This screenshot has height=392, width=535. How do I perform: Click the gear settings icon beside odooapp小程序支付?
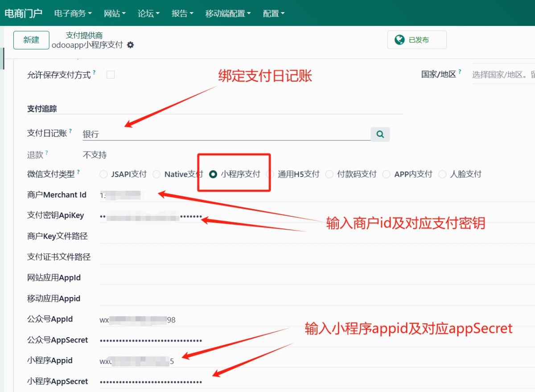point(130,45)
